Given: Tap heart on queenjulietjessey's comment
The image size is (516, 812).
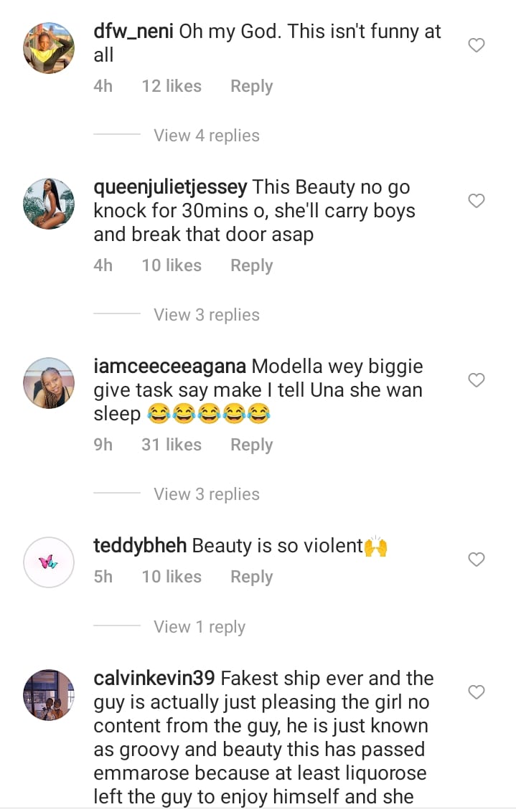Looking at the screenshot, I should (477, 201).
